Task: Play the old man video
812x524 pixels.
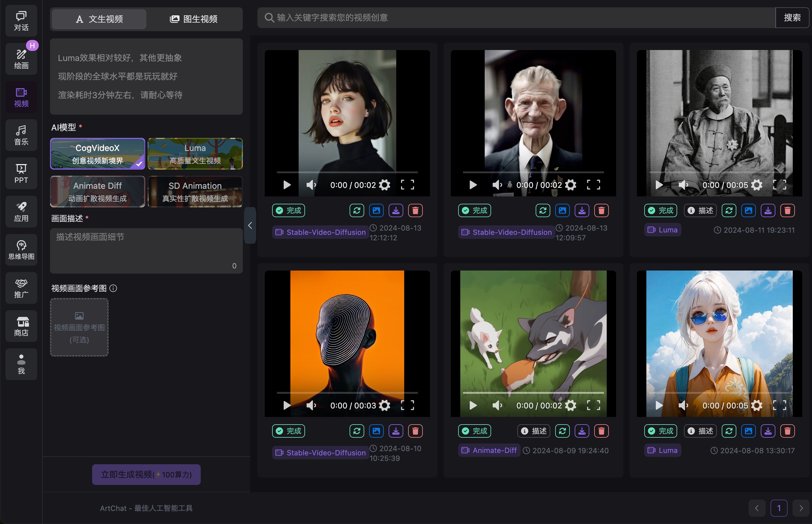Action: [473, 185]
